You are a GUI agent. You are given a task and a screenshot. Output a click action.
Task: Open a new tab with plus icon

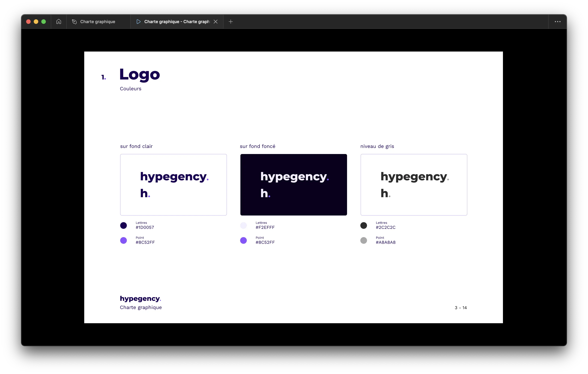click(231, 22)
